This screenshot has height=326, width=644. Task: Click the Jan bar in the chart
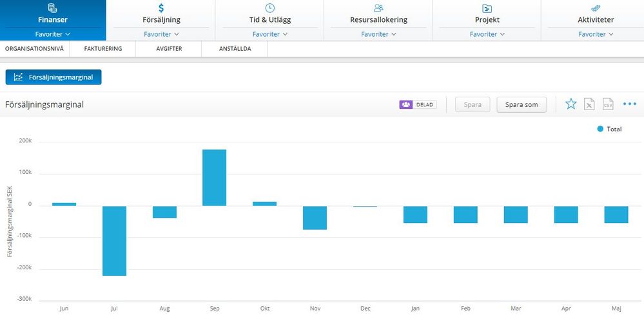click(x=415, y=215)
